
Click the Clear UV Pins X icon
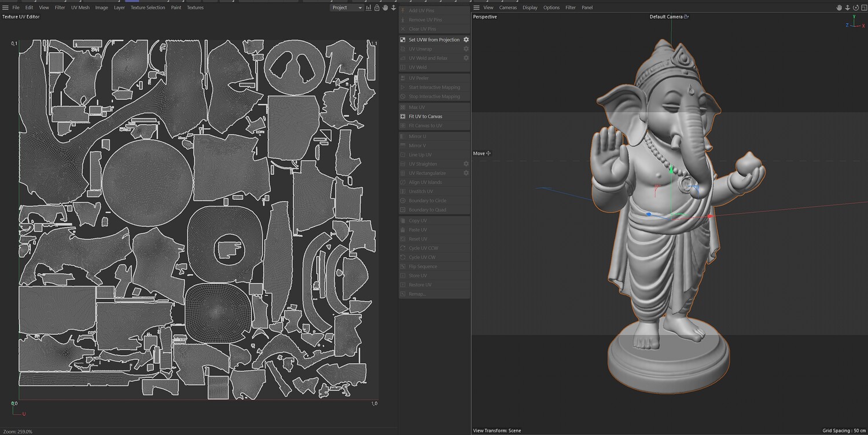403,29
